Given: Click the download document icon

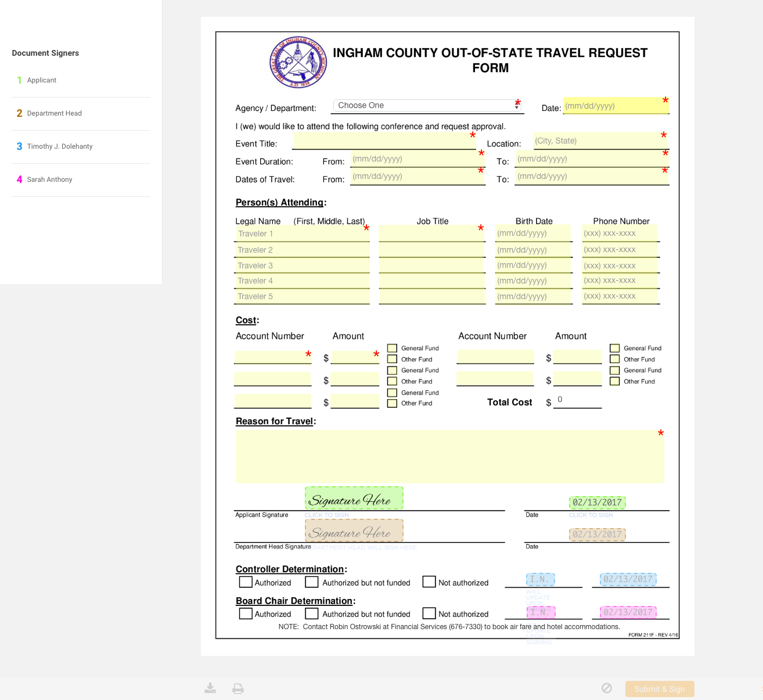Looking at the screenshot, I should tap(210, 688).
